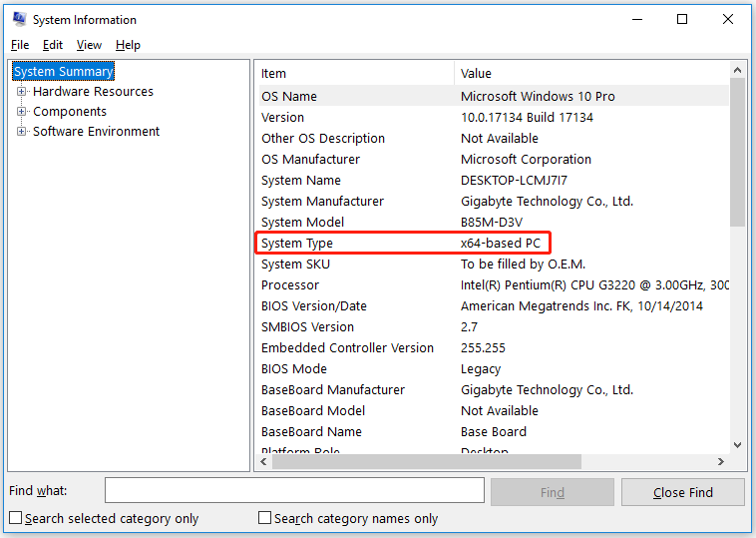Screen dimensions: 756x538
Task: Enable Search selected category only checkbox
Action: 16,518
